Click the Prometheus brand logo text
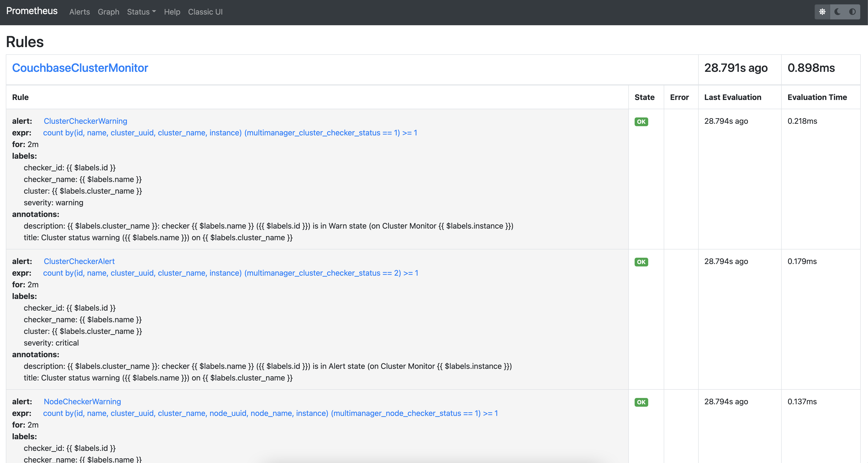Screen dimensions: 868x463 tap(32, 11)
